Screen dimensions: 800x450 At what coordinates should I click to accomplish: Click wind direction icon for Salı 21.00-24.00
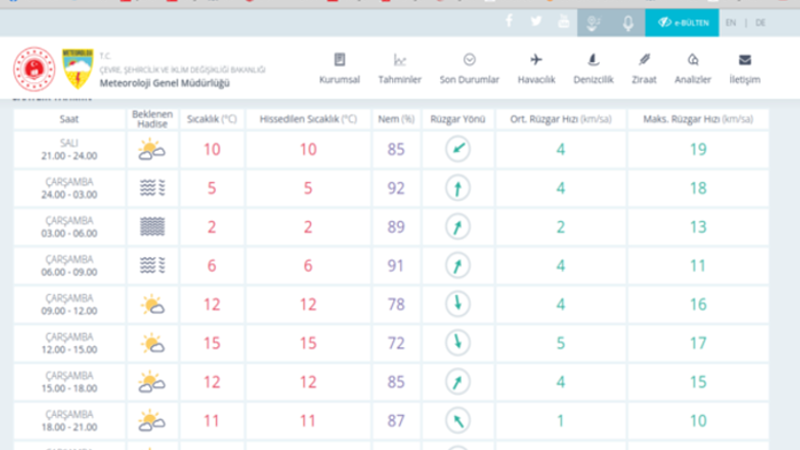point(458,150)
